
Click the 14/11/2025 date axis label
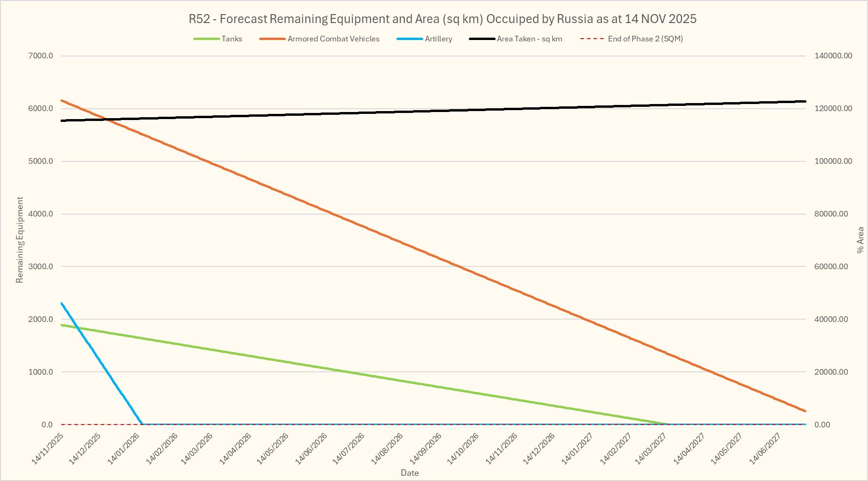point(48,449)
